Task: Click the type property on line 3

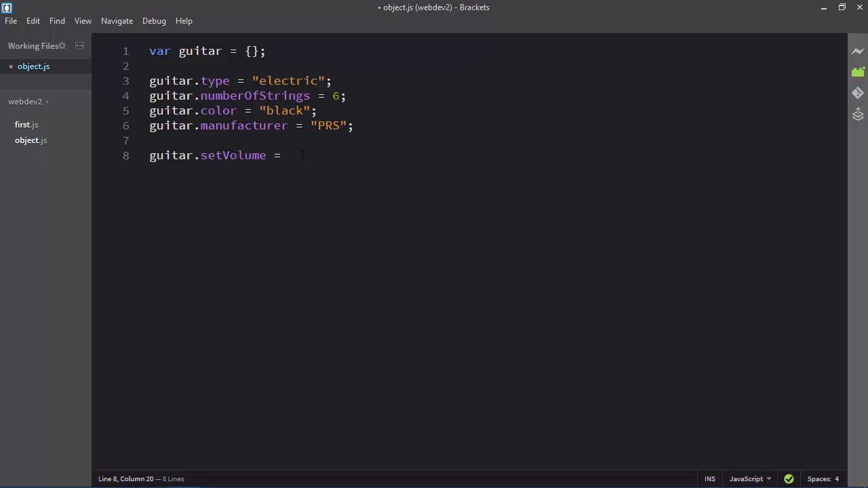Action: [x=215, y=81]
